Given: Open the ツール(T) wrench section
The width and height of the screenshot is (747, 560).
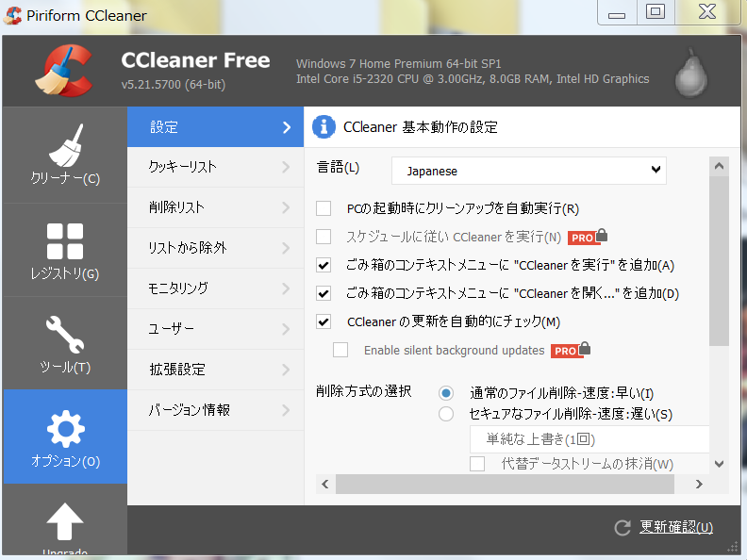Looking at the screenshot, I should tap(65, 344).
